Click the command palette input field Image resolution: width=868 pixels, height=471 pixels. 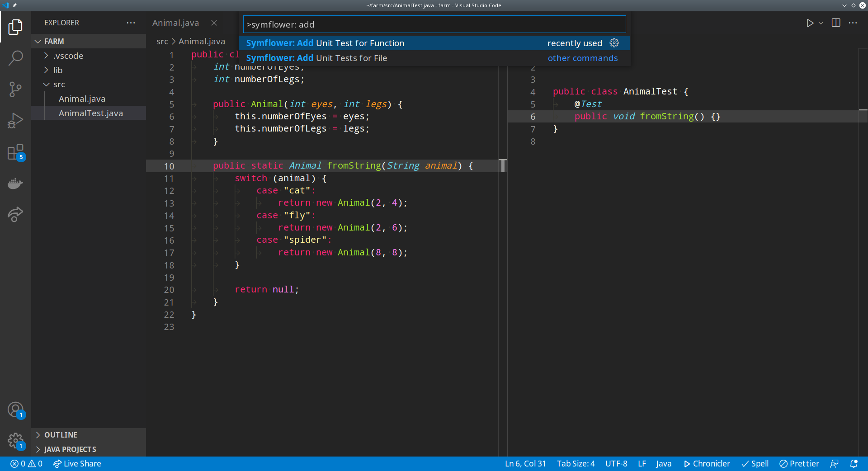(434, 24)
